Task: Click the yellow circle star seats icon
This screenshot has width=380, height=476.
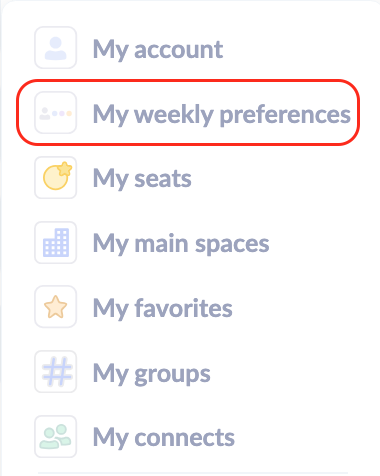Action: pyautogui.click(x=56, y=177)
